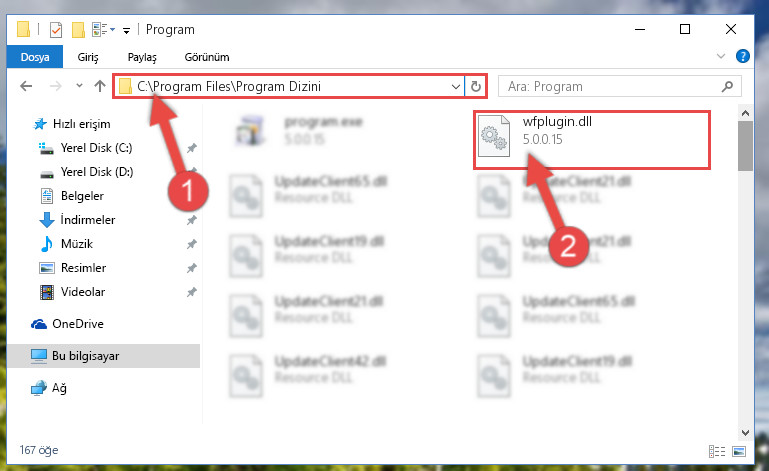
Task: Switch to details view layout icon
Action: tap(717, 451)
